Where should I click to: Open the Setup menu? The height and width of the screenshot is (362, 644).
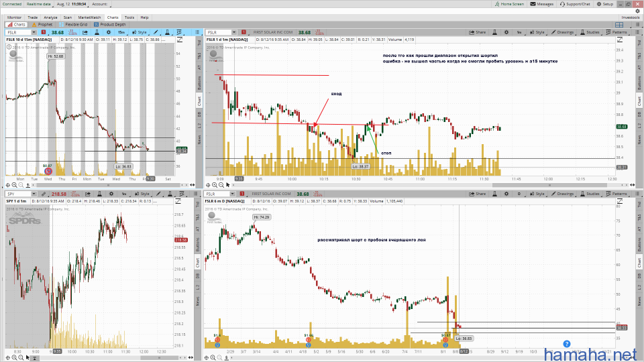point(605,4)
